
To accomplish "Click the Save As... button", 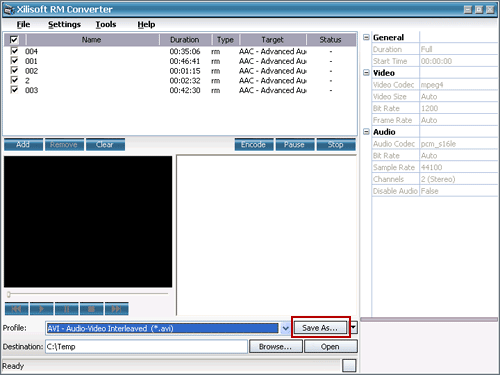I will coord(320,328).
